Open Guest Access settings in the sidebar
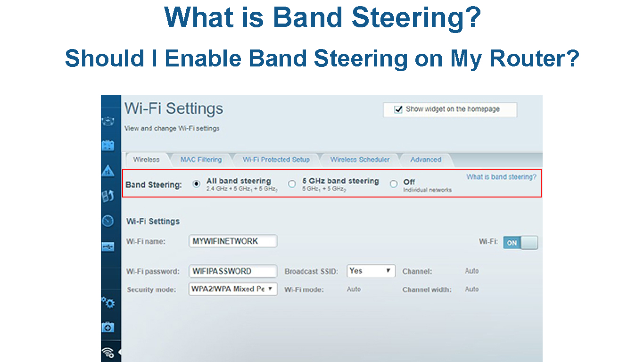644x362 pixels. point(109,145)
